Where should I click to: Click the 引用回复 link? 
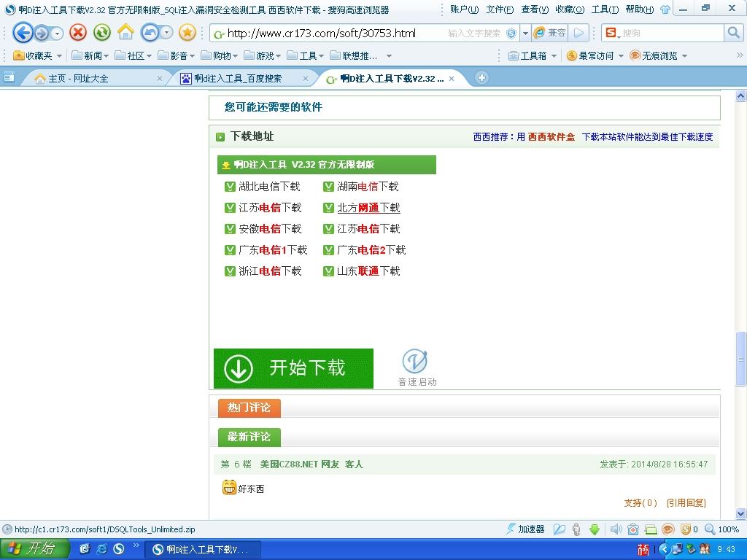click(686, 503)
